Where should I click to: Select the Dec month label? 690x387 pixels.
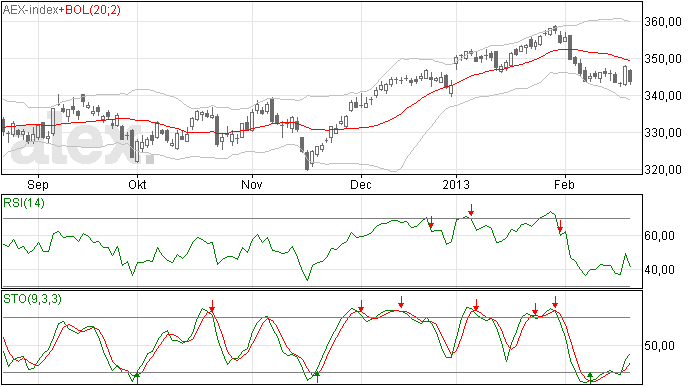tap(361, 184)
